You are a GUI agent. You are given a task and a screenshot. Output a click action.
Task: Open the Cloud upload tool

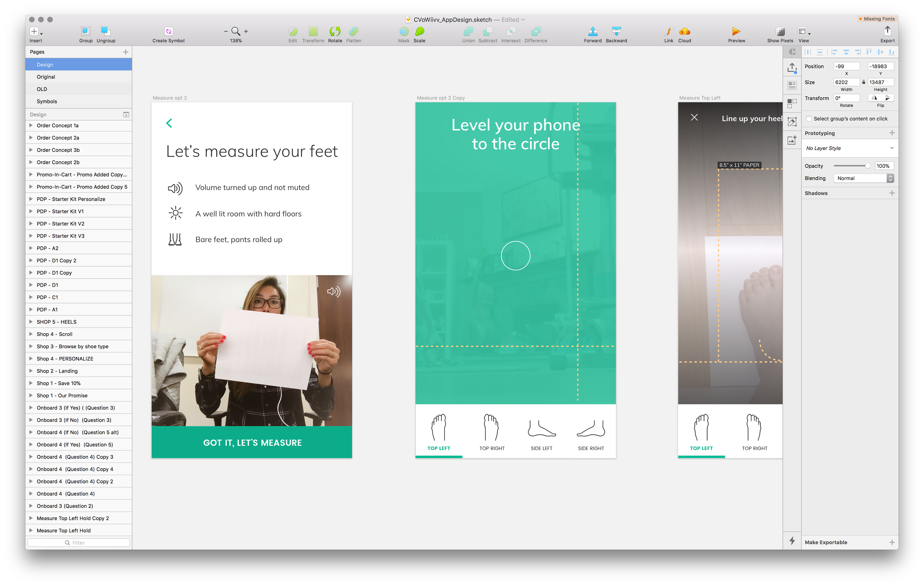[684, 32]
